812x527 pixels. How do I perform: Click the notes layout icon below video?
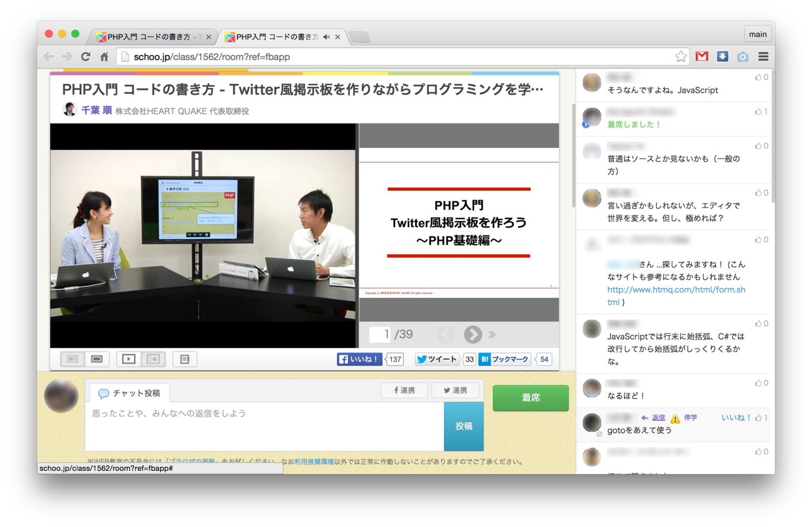[185, 359]
